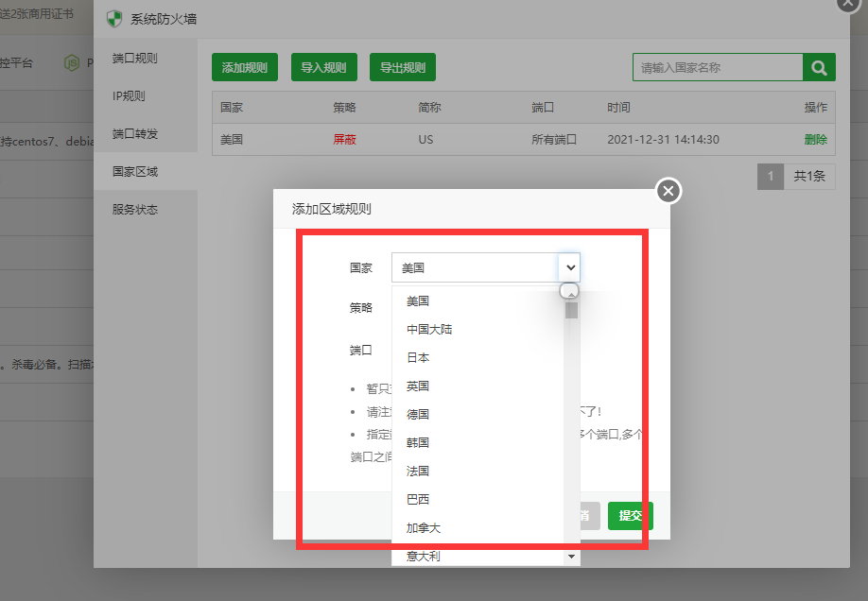Click the 屏蔽 policy cell

point(344,140)
